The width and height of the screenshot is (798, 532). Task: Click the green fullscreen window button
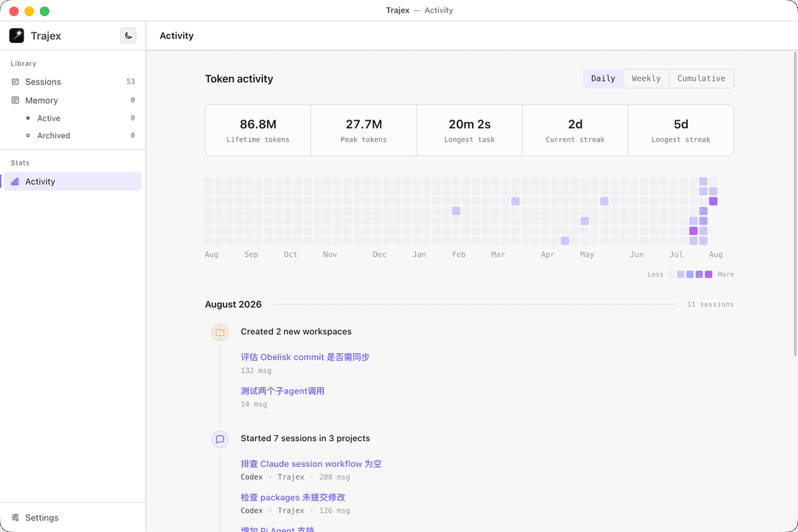45,11
